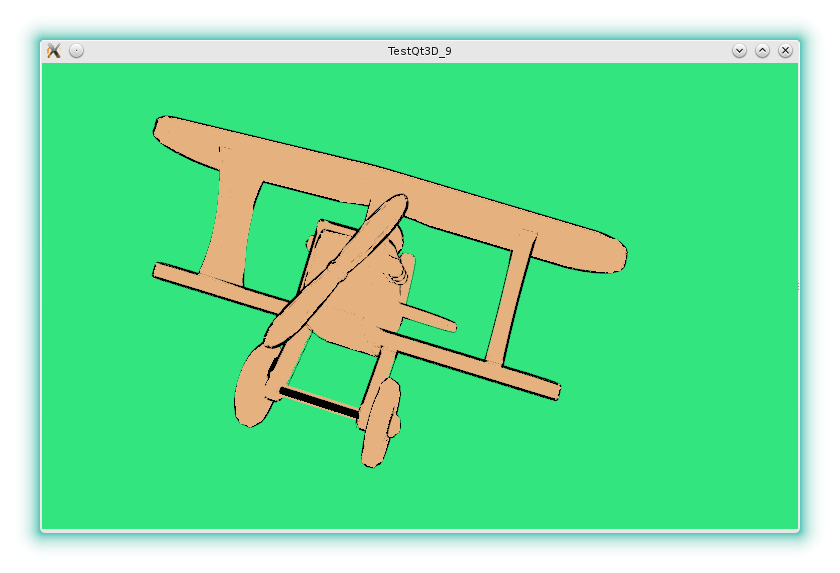Click the round pin button in title bar
840x573 pixels.
click(x=77, y=51)
